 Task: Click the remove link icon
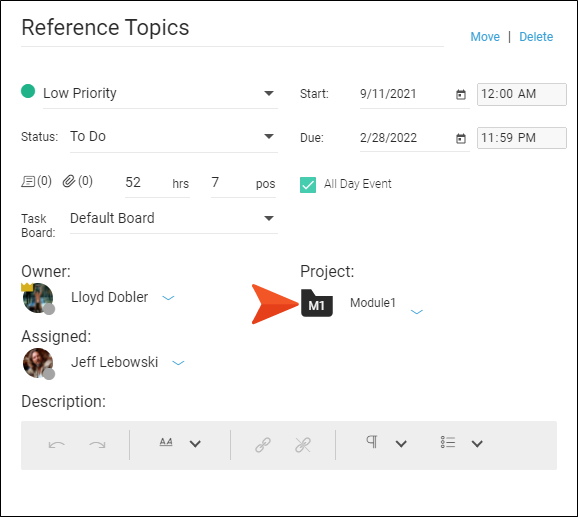click(303, 445)
